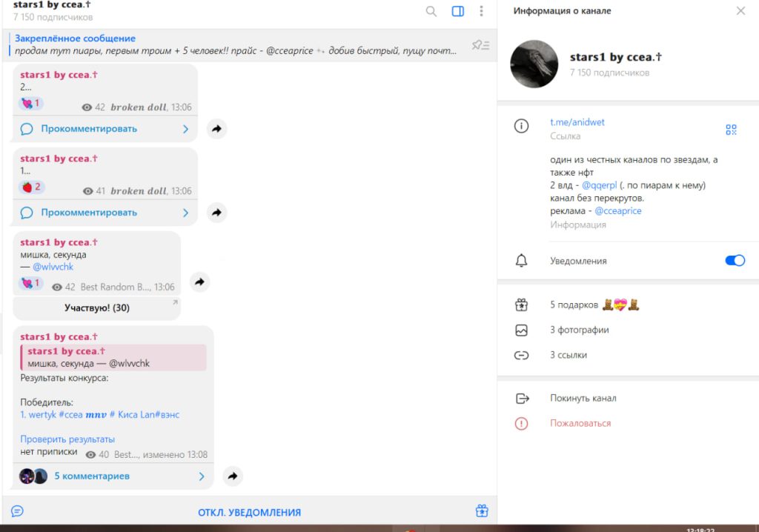Expand comments via Прокомментировать under "2..."
The width and height of the screenshot is (759, 532).
click(105, 129)
